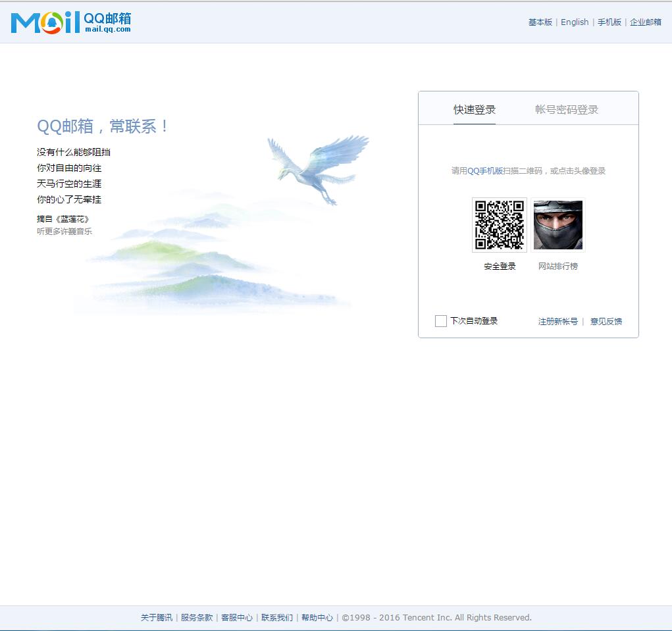This screenshot has height=631, width=672.
Task: Click the 摘自《蓝莲花》 text
Action: click(x=63, y=219)
